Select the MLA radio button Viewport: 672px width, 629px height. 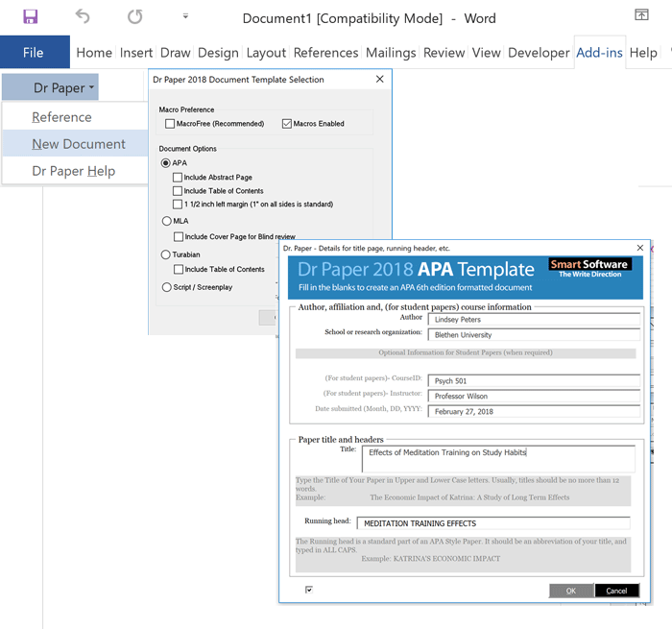click(166, 221)
